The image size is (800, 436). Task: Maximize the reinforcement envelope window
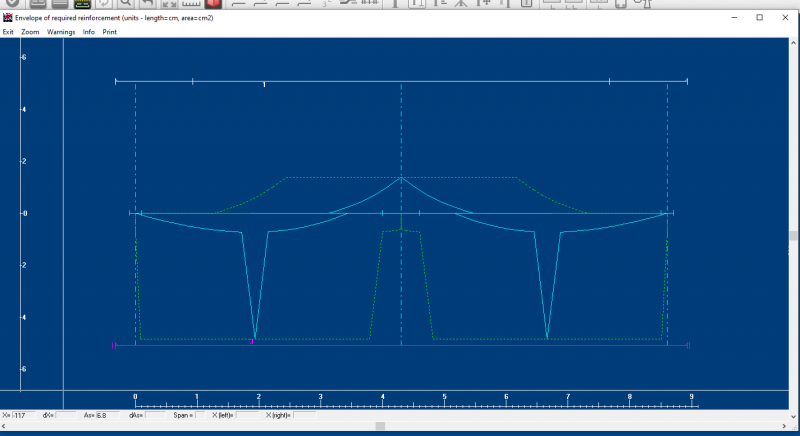pyautogui.click(x=759, y=18)
